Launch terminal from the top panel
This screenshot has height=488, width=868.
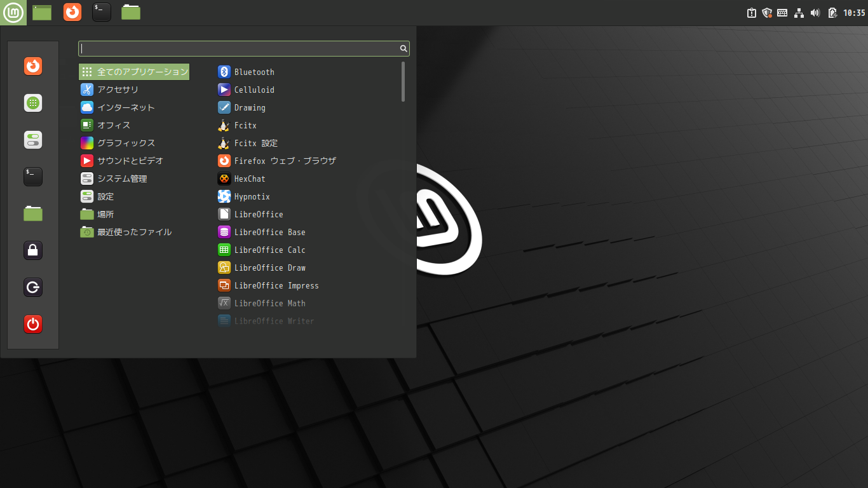tap(102, 12)
